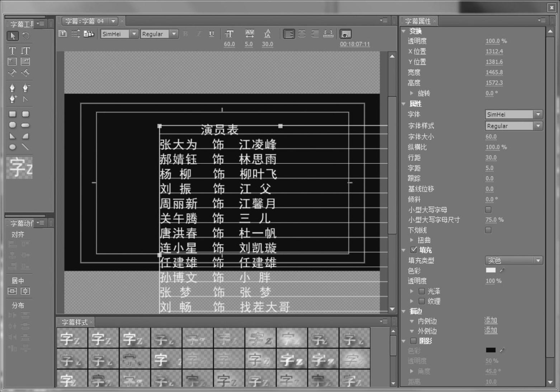This screenshot has height=392, width=560.
Task: Click the timecode 00:18:07:11
Action: (x=355, y=44)
